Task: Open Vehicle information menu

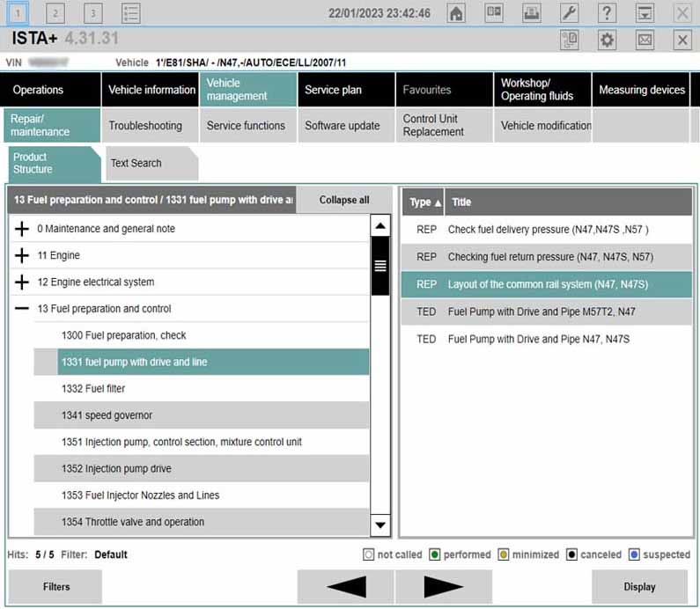Action: (151, 90)
